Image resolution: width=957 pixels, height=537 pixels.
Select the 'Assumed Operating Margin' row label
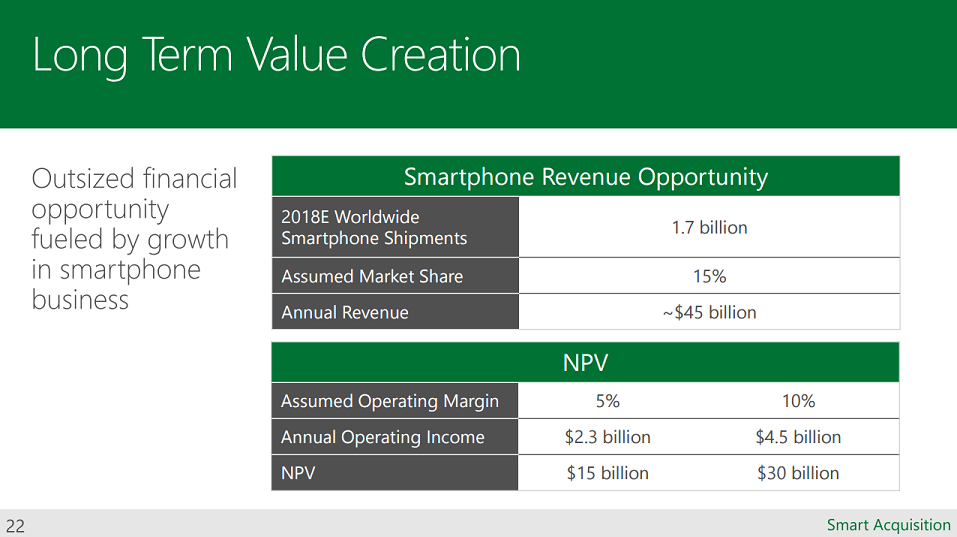pos(389,401)
